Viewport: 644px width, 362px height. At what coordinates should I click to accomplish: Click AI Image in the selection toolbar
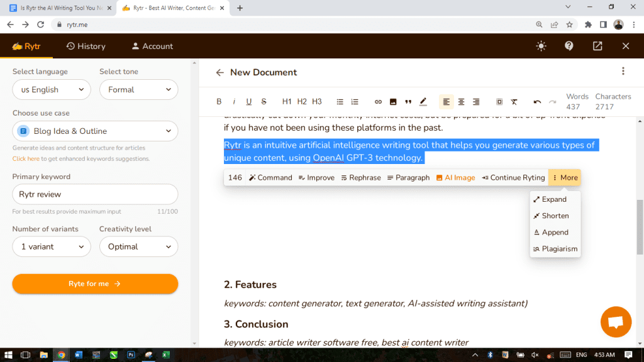[455, 178]
